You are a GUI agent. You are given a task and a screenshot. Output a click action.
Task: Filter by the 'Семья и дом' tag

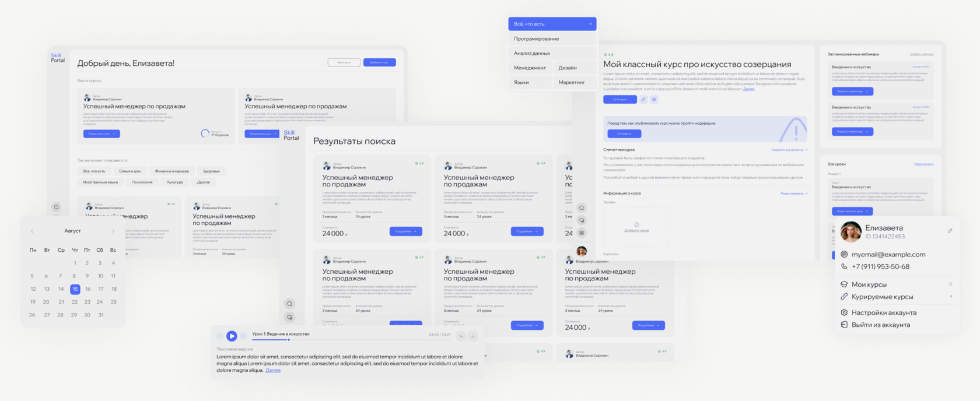pyautogui.click(x=129, y=171)
